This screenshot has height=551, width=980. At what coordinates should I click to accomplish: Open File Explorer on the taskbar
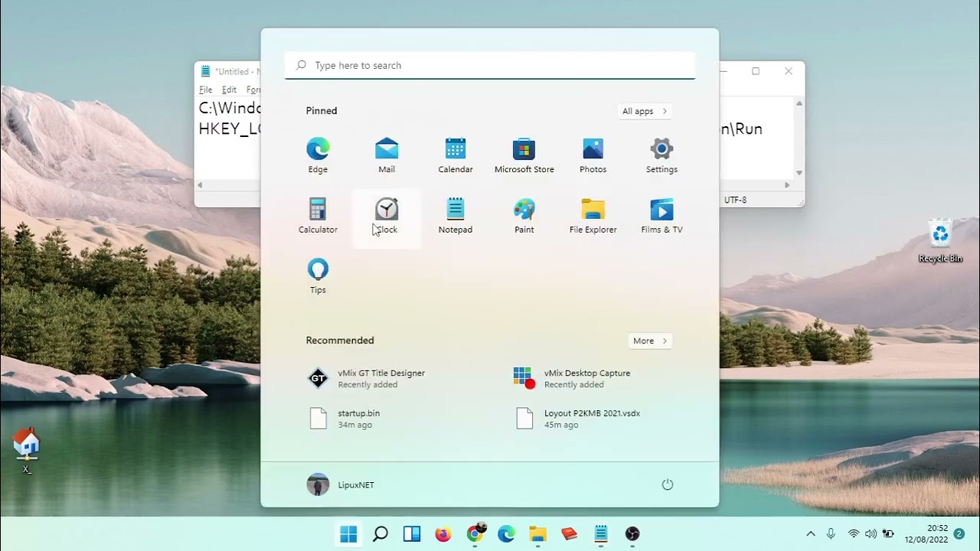(x=537, y=534)
